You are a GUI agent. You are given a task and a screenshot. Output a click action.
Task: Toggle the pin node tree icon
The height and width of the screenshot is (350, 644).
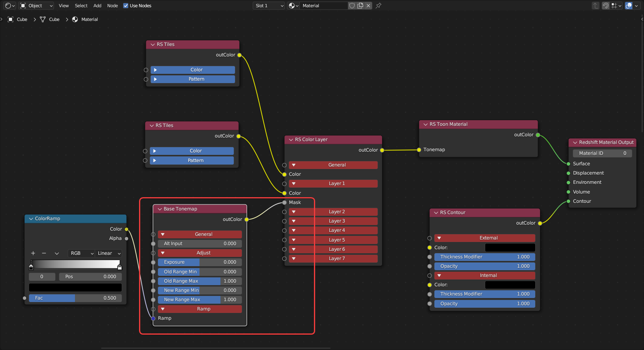(x=378, y=6)
